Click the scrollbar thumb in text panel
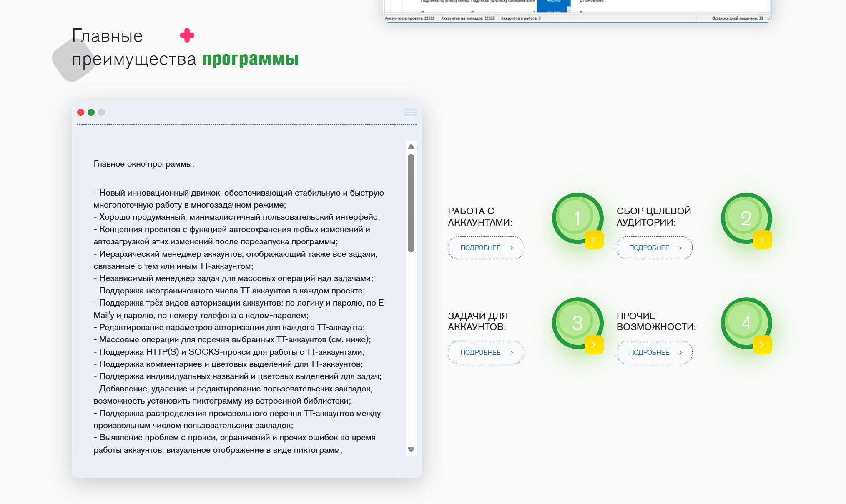 click(411, 203)
